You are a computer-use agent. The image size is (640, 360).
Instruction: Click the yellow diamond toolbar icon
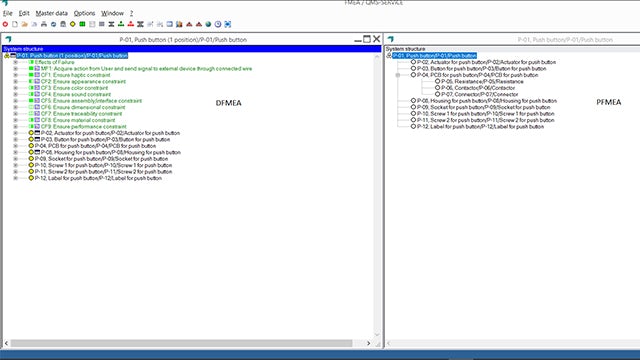click(73, 24)
